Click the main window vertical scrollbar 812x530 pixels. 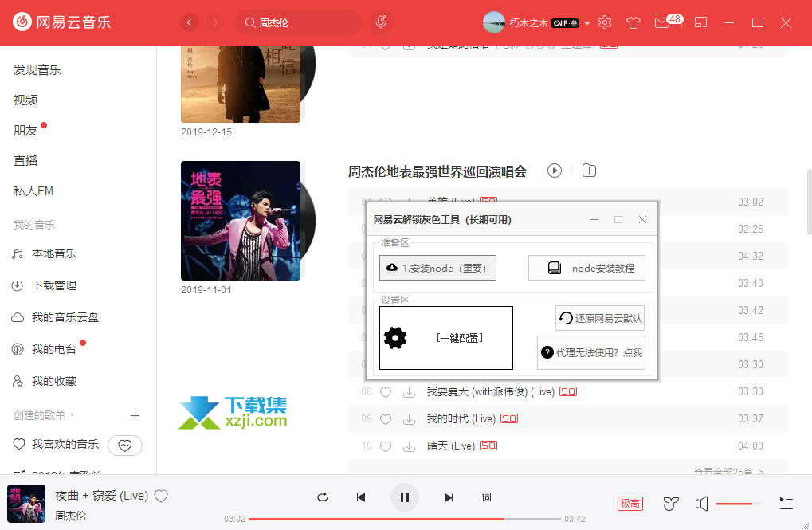point(809,202)
